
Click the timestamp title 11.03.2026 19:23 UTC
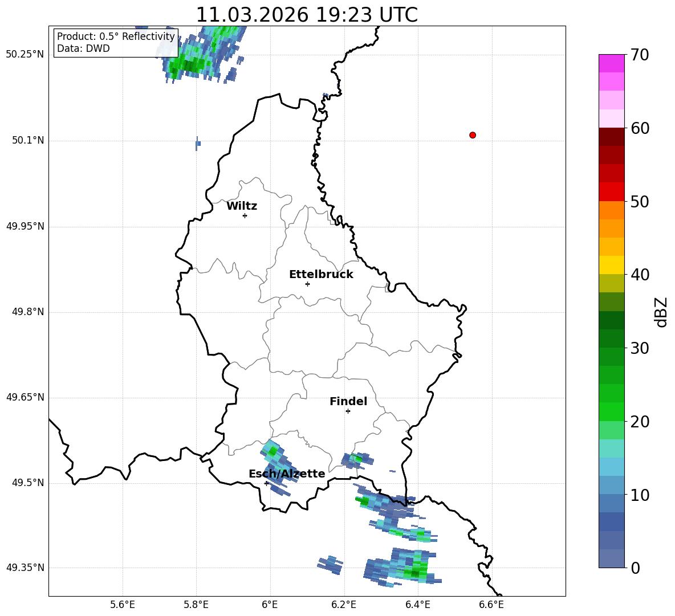[x=307, y=15]
